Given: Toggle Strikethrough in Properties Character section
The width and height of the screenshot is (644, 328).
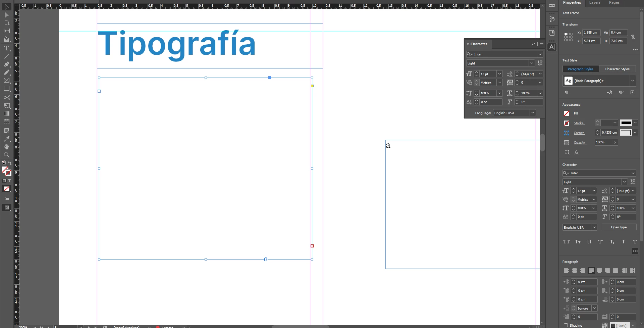Looking at the screenshot, I should coord(635,242).
